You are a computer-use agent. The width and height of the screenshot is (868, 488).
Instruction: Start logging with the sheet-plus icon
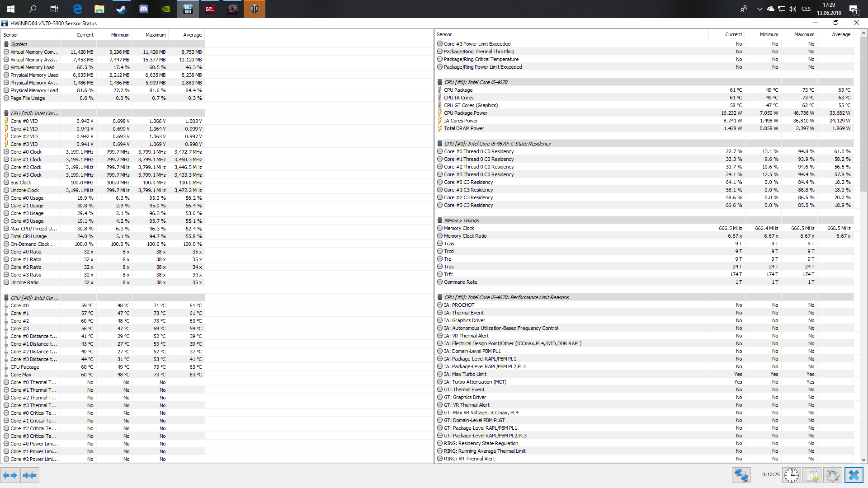coord(812,475)
